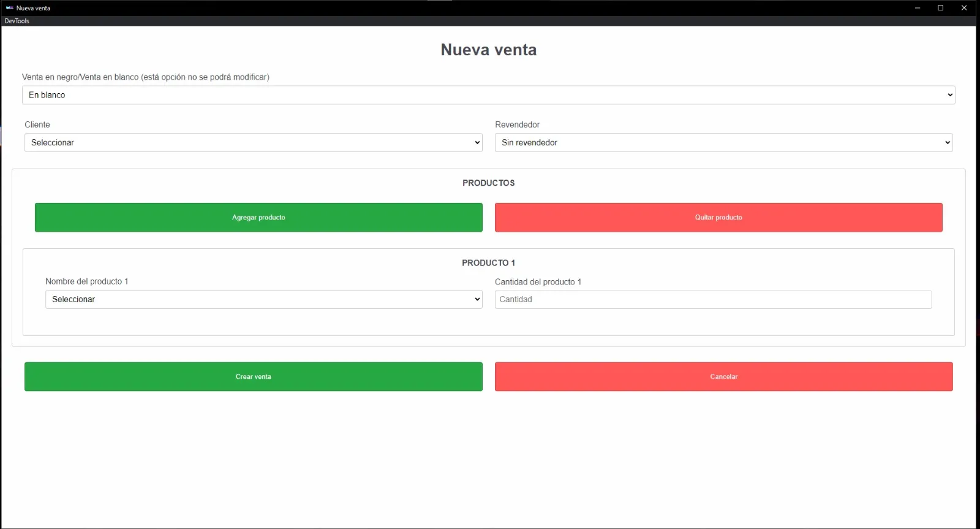
Task: Click the Cantidad del producto 1 label
Action: 538,282
